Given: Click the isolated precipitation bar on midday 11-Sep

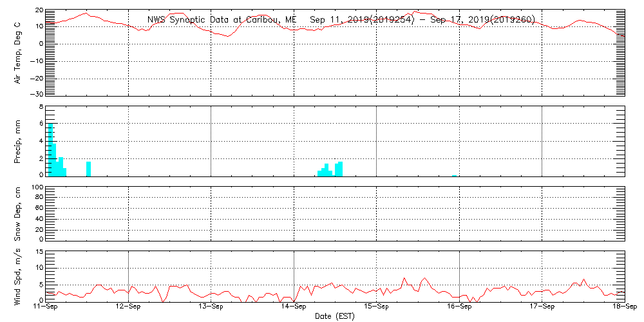Looking at the screenshot, I should click(x=89, y=169).
